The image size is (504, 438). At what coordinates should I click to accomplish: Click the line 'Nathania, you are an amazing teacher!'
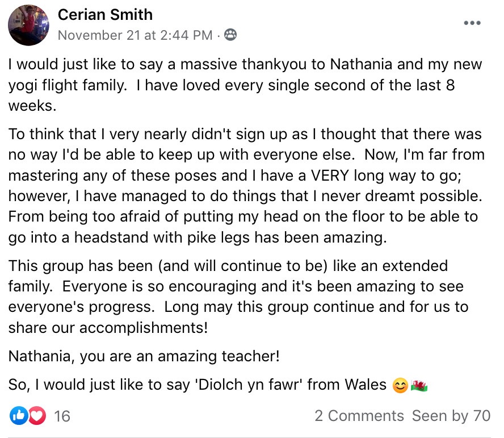click(144, 357)
